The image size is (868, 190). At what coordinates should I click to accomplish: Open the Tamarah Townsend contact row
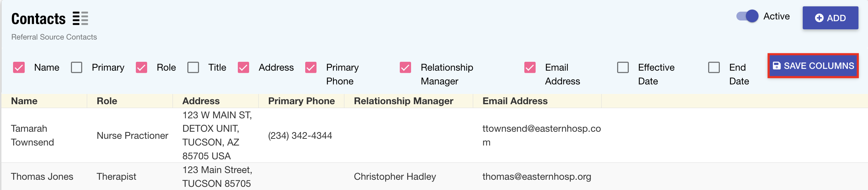pyautogui.click(x=32, y=135)
